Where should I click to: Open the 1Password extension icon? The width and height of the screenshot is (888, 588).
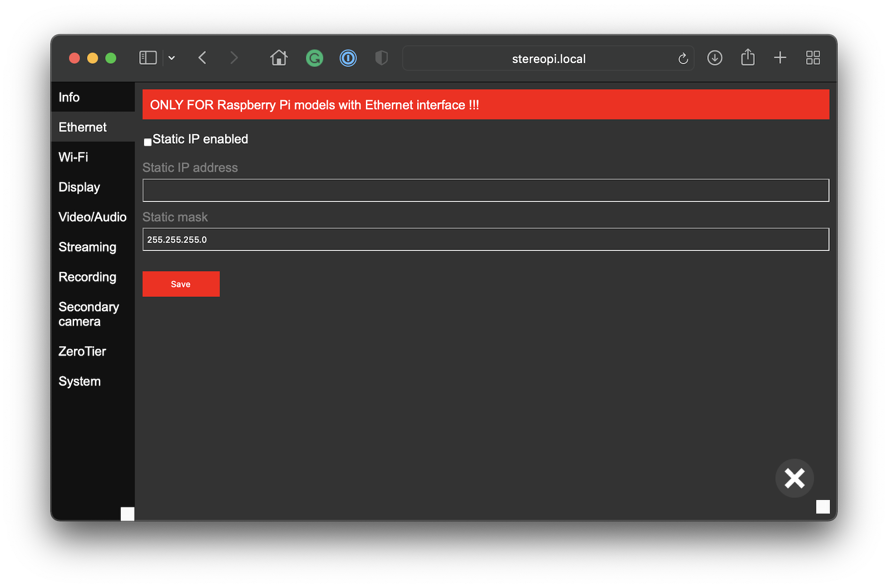point(348,58)
